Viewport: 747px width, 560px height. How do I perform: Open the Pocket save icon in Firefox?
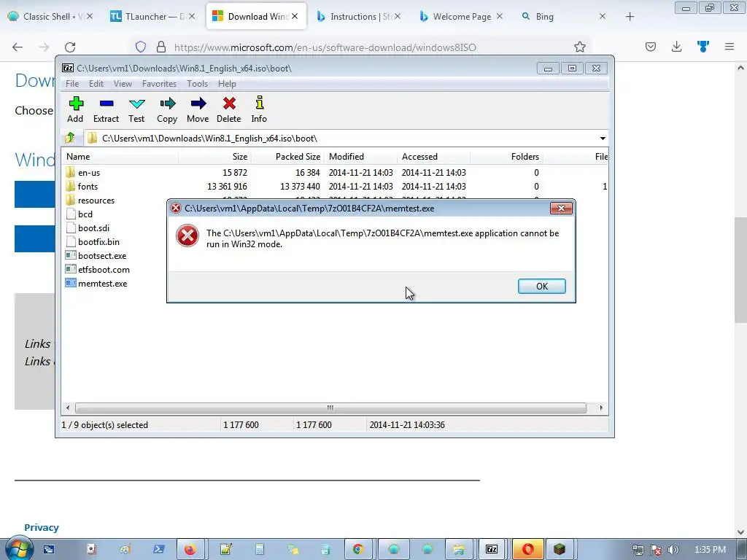(651, 47)
